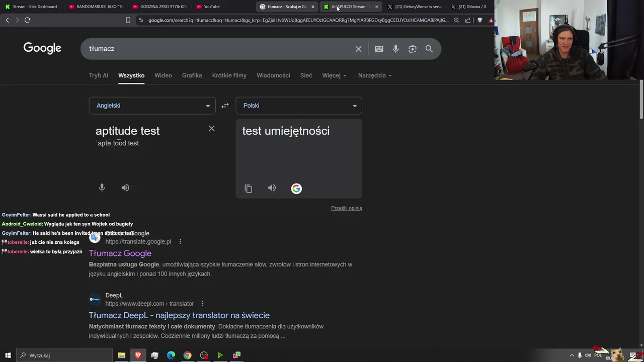Image resolution: width=644 pixels, height=362 pixels.
Task: Copy the Polish translation
Action: click(248, 189)
